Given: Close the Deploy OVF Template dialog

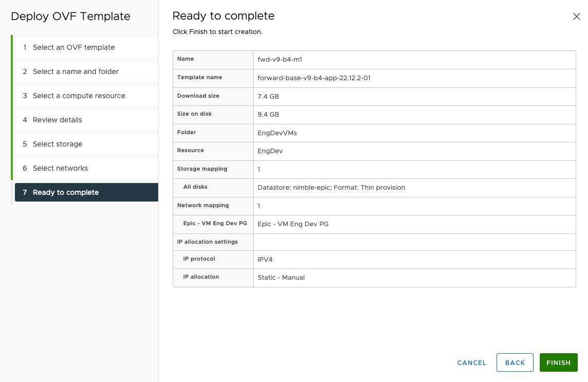Looking at the screenshot, I should [576, 16].
